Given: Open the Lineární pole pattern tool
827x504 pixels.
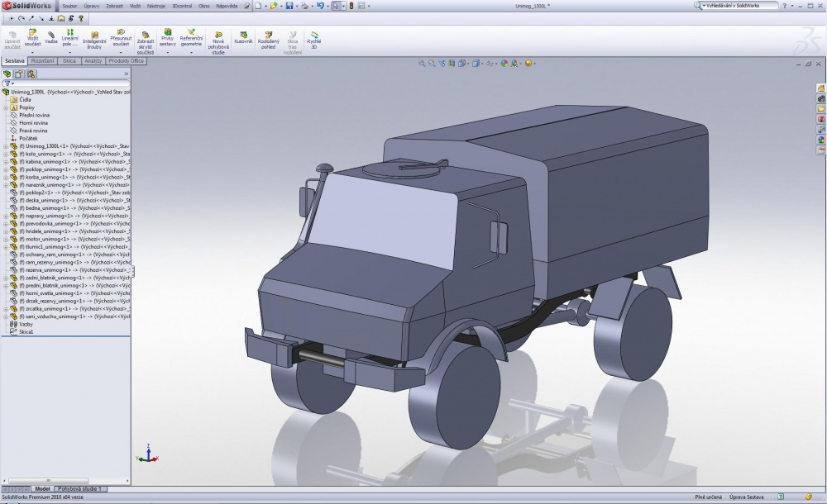Looking at the screenshot, I should pos(69,37).
